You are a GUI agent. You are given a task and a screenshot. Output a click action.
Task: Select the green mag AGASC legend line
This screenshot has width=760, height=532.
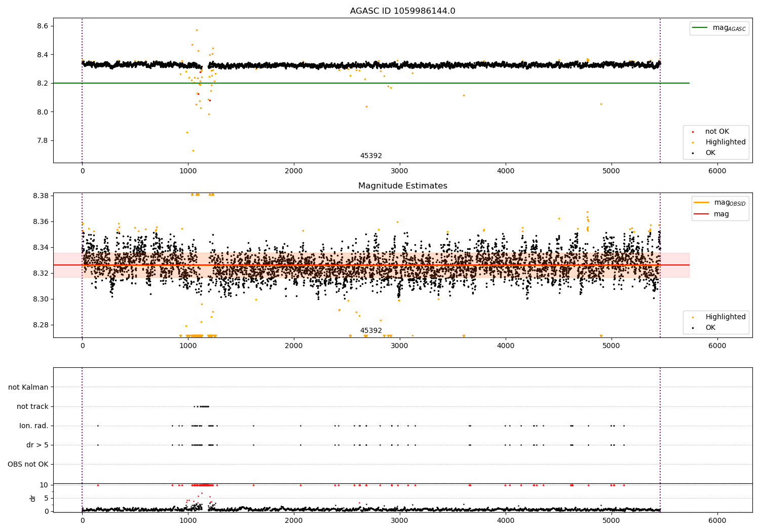700,28
